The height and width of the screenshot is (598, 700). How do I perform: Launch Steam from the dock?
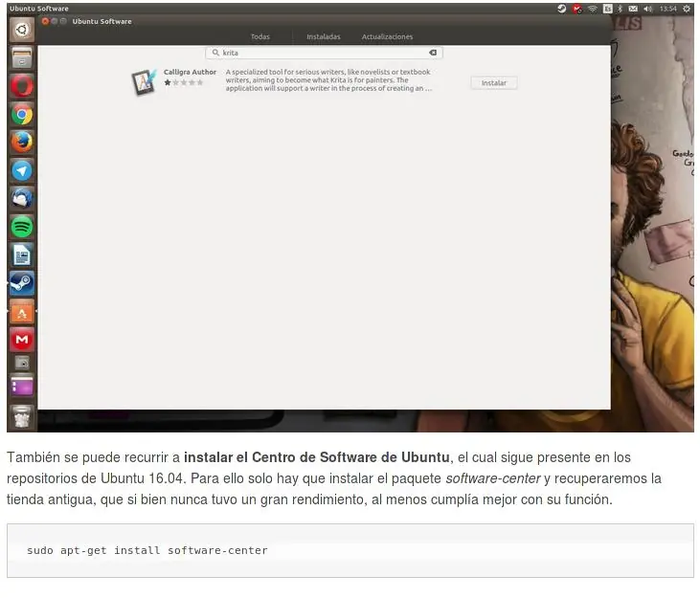(x=21, y=283)
